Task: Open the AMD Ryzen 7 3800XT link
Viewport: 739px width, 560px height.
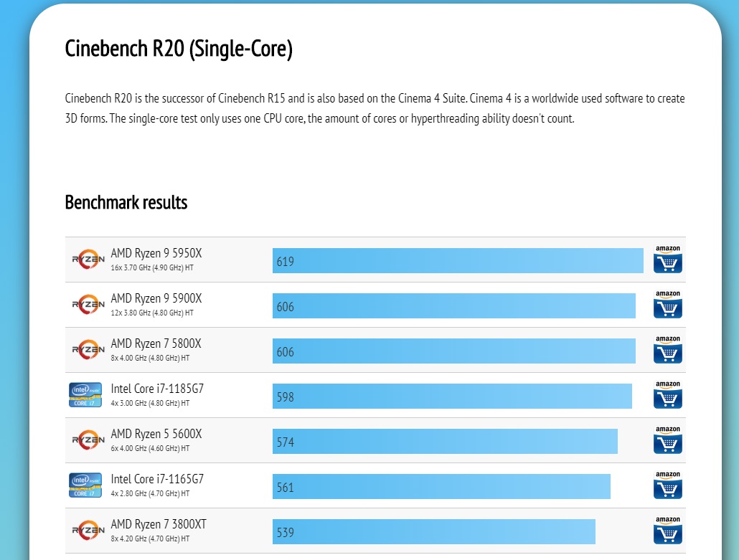Action: pyautogui.click(x=159, y=525)
